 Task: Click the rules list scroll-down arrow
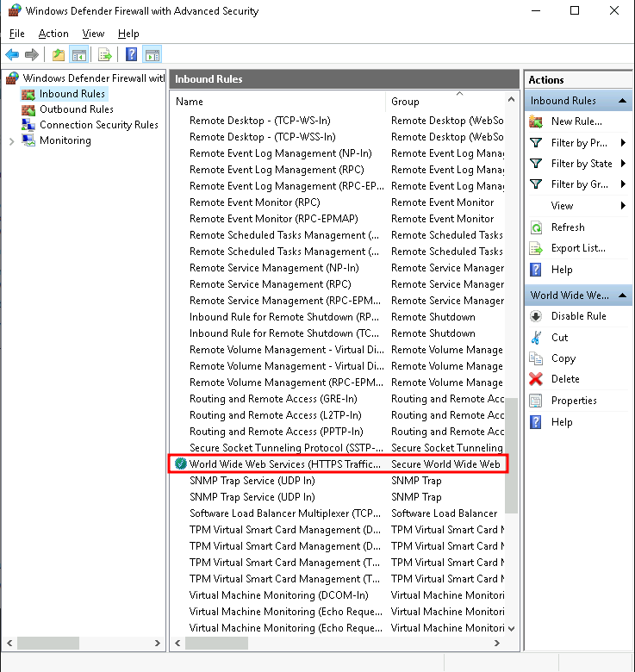[x=511, y=629]
